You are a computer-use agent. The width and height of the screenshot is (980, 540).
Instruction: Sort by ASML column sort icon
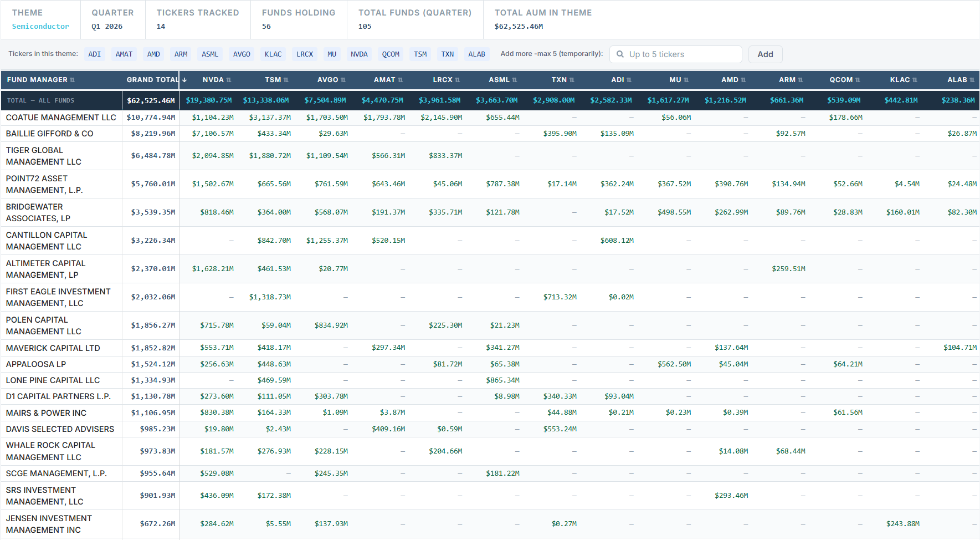515,80
